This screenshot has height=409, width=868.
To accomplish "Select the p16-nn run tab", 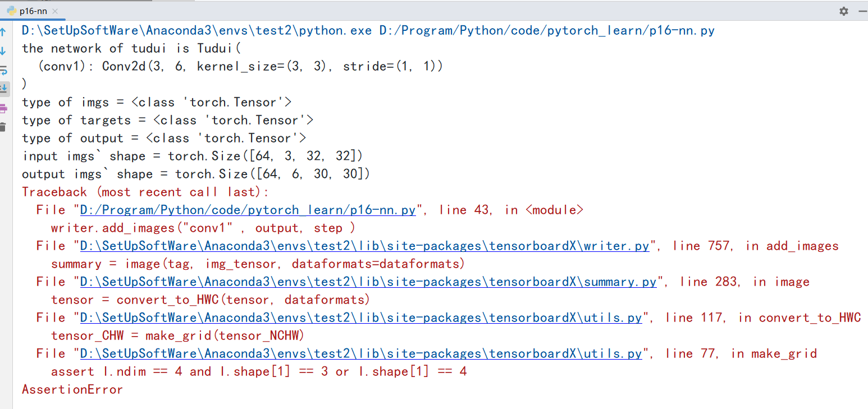I will tap(33, 11).
